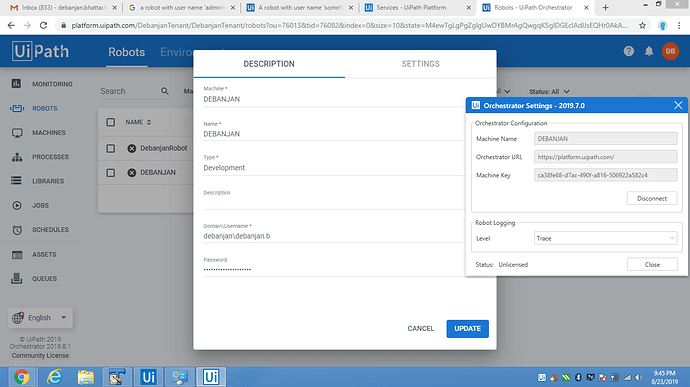Close the Orchestrator Settings window

(x=678, y=105)
